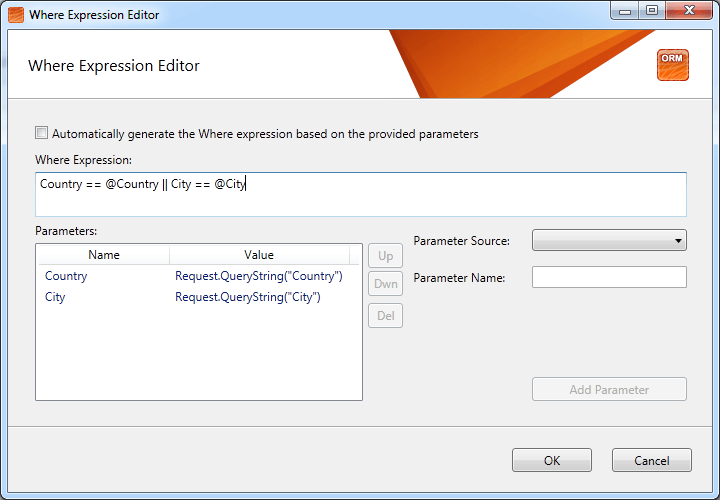Dismiss the dialog with Cancel
The height and width of the screenshot is (500, 720).
[652, 460]
